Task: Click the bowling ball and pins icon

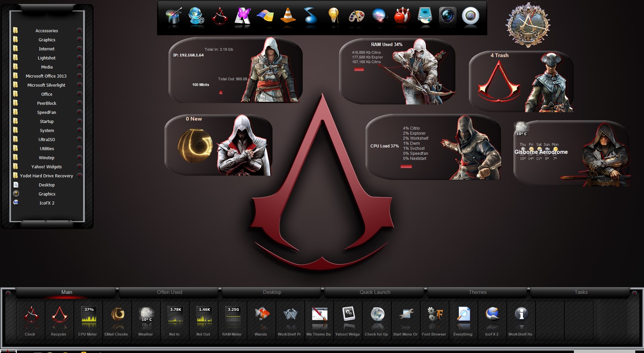Action: coord(402,16)
